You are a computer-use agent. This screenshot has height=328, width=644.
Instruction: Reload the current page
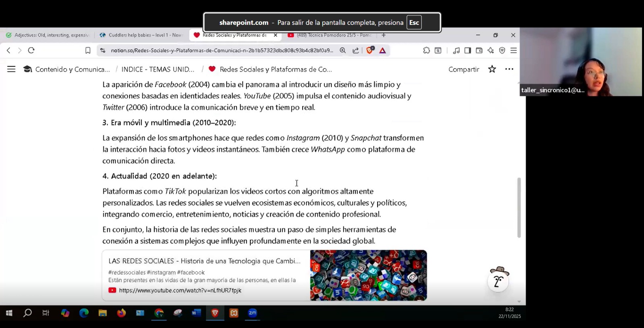(31, 50)
